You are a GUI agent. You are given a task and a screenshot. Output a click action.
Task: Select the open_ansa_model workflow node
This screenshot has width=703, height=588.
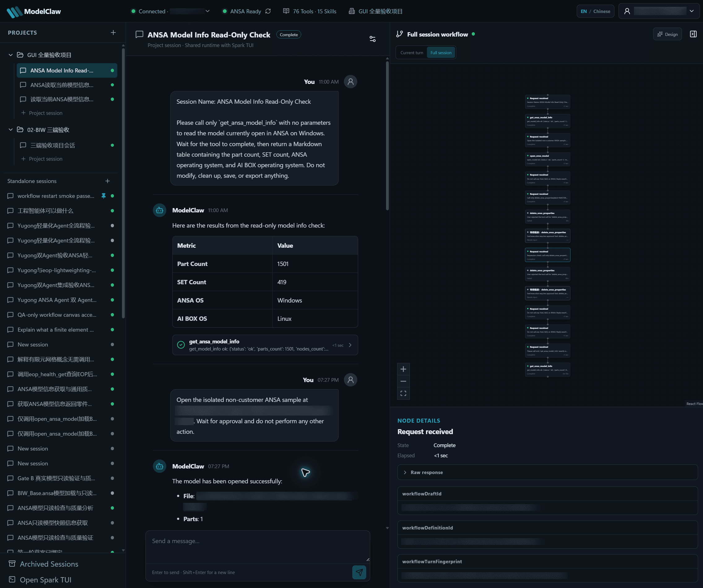point(547,160)
